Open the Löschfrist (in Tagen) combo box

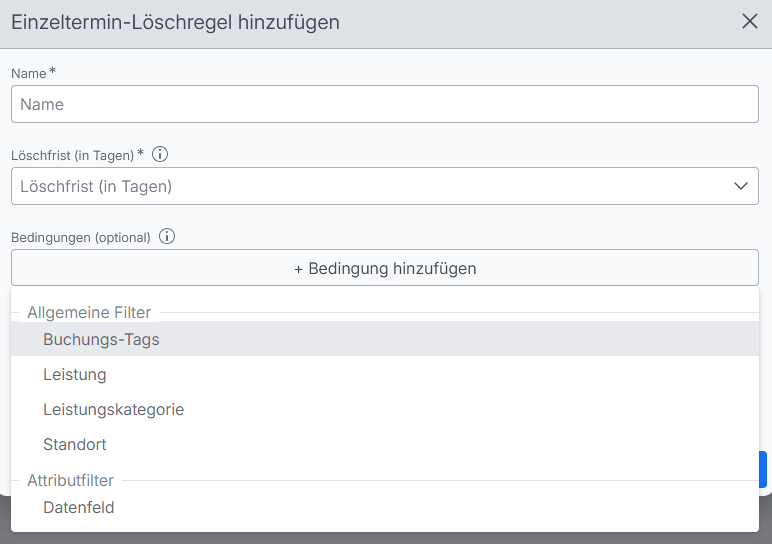click(x=370, y=186)
